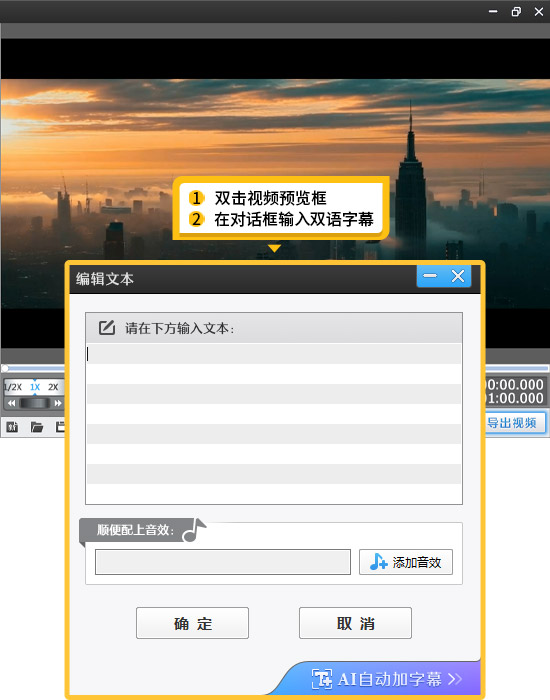Click in the subtitle text input area
This screenshot has width=550, height=700.
click(x=274, y=423)
